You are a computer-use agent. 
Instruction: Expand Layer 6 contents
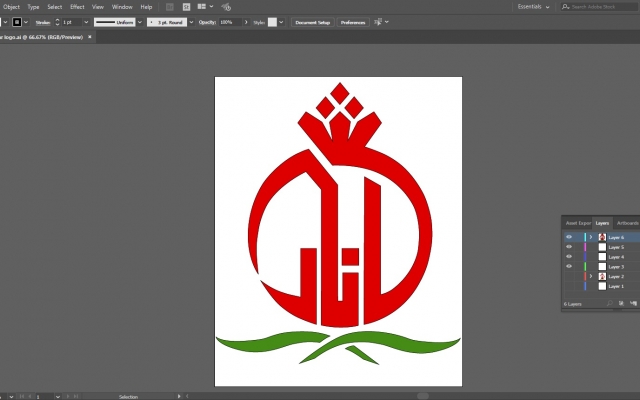591,237
